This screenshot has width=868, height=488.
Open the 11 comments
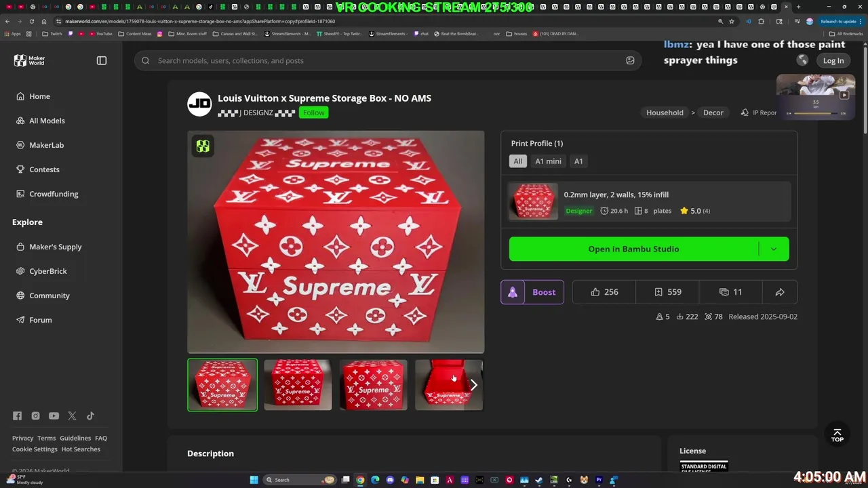[731, 292]
